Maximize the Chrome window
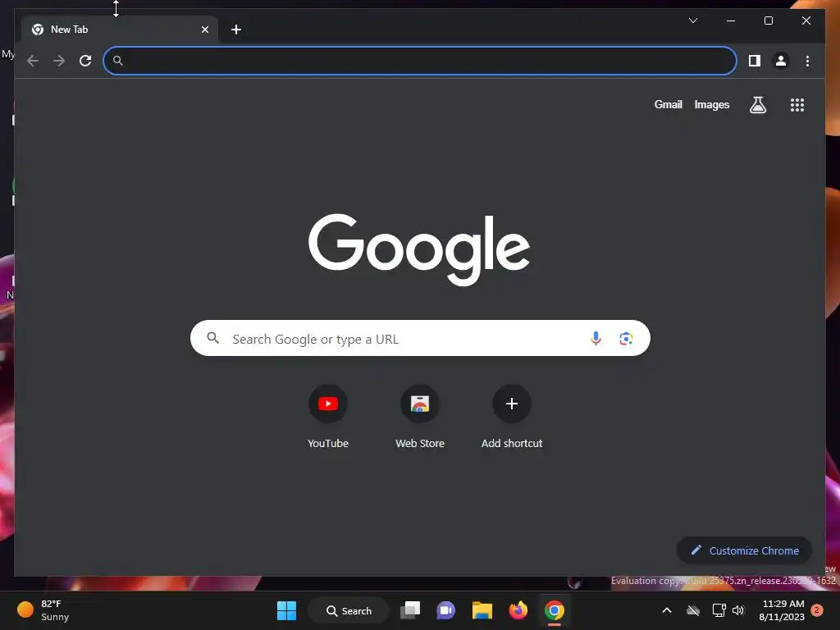The width and height of the screenshot is (840, 630). (x=768, y=21)
